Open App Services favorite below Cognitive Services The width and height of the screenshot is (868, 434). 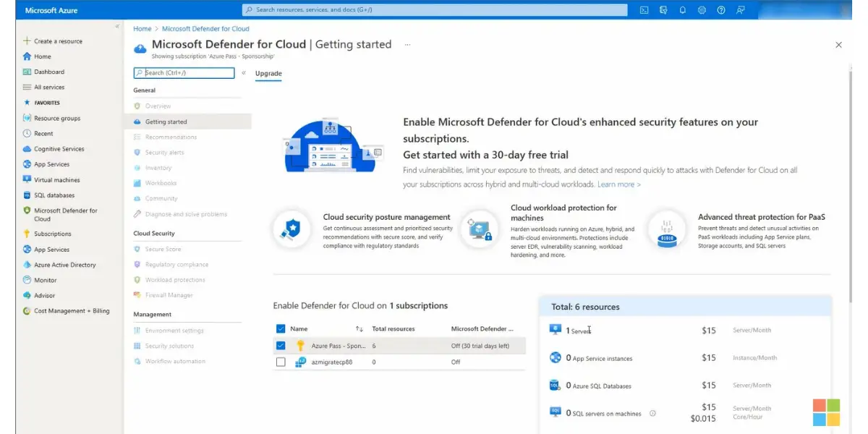(51, 164)
